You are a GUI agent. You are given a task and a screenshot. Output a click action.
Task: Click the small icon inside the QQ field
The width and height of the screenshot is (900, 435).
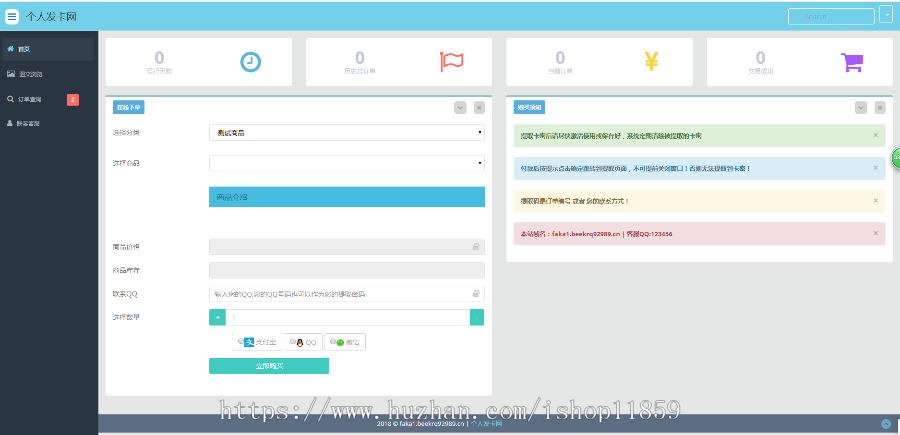[476, 294]
